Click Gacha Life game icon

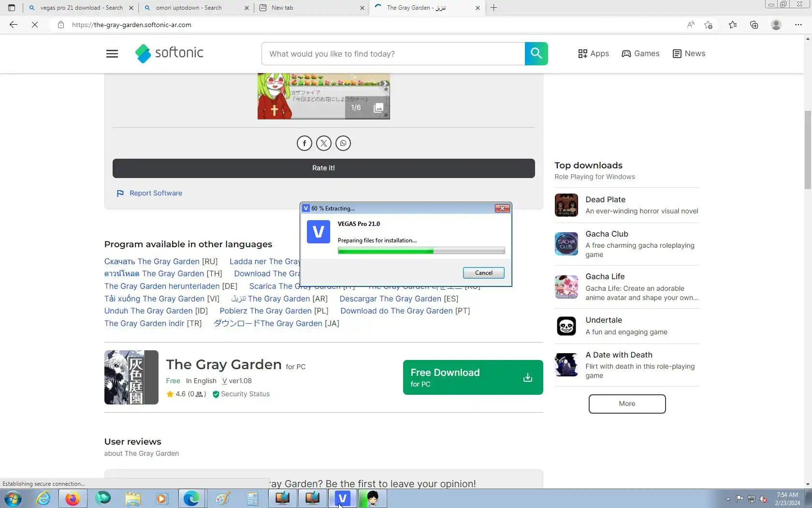point(566,286)
